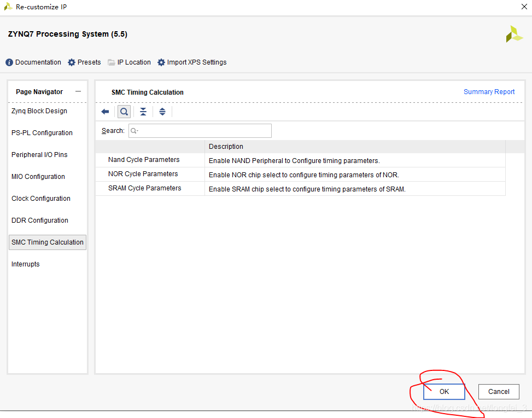The image size is (532, 418).
Task: Click the IP Location label
Action: click(x=134, y=62)
